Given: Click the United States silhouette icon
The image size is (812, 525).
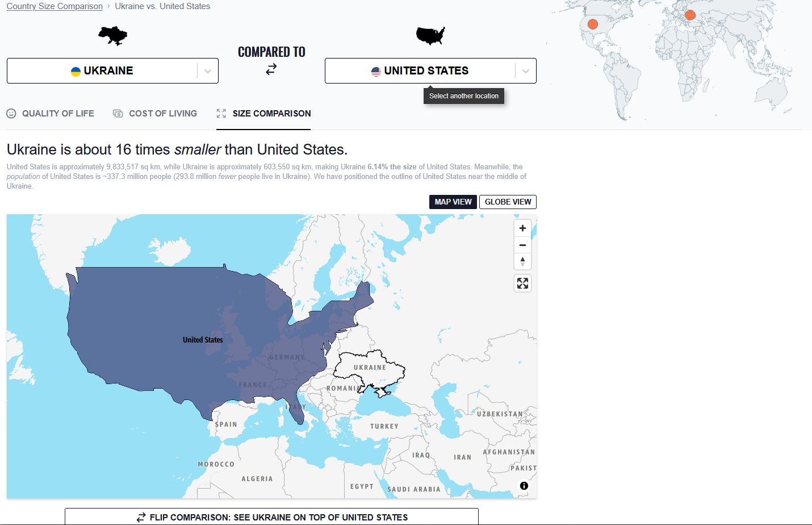Looking at the screenshot, I should click(430, 35).
